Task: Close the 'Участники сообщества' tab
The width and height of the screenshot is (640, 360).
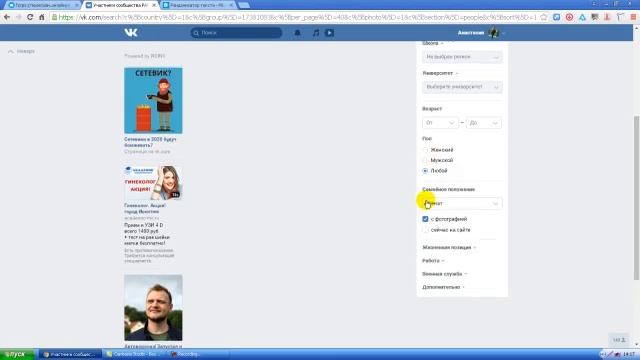Action: (154, 5)
